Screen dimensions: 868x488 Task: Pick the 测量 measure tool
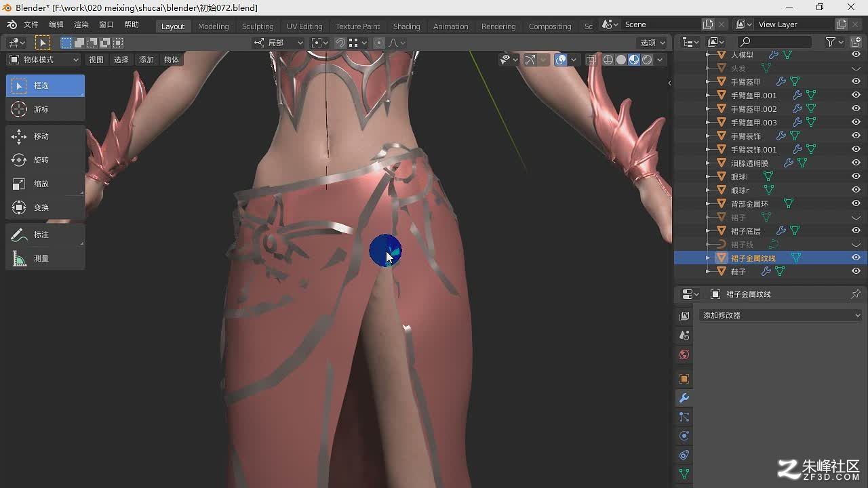click(x=45, y=258)
